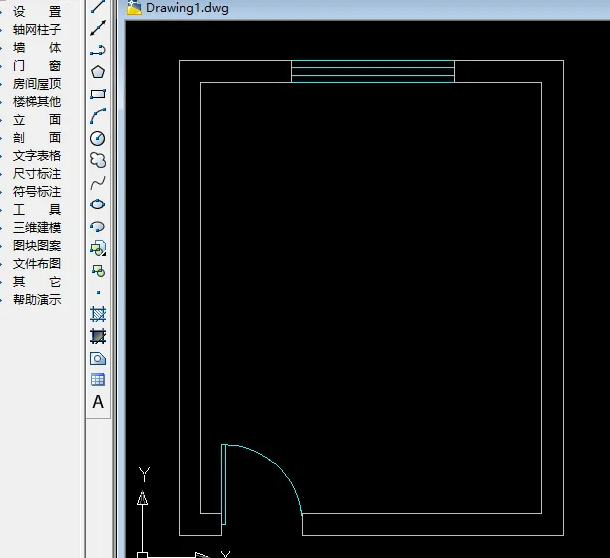The image size is (610, 558).
Task: Expand the 设置 menu section
Action: 36,12
